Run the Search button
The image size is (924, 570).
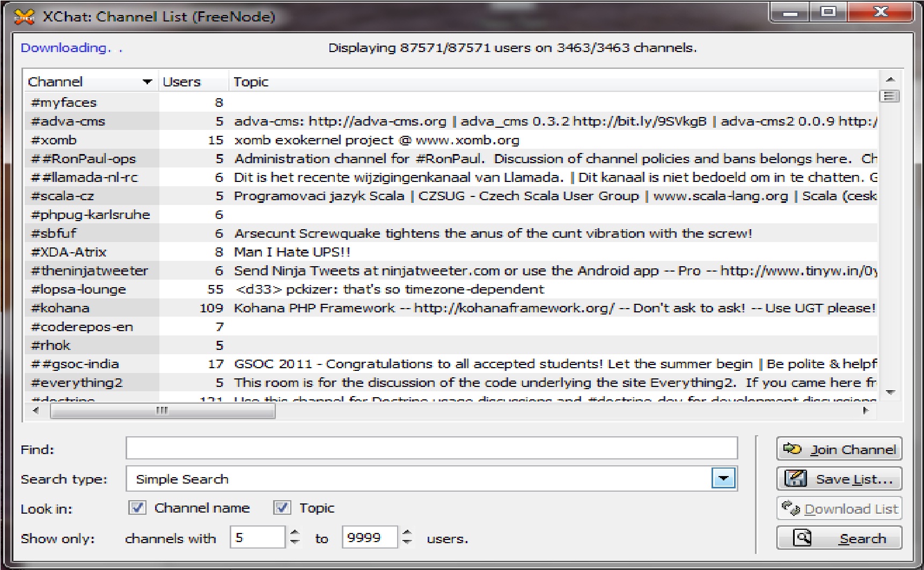coord(839,538)
